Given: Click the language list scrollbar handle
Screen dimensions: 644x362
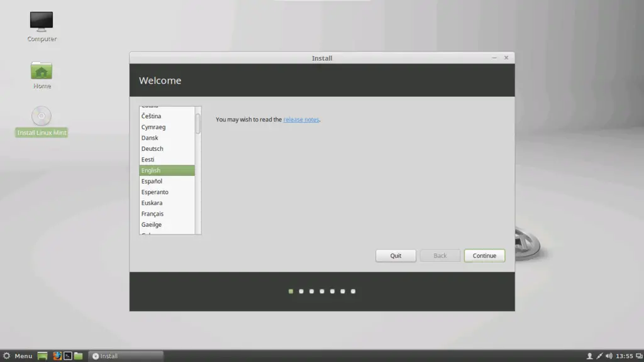Looking at the screenshot, I should tap(198, 124).
